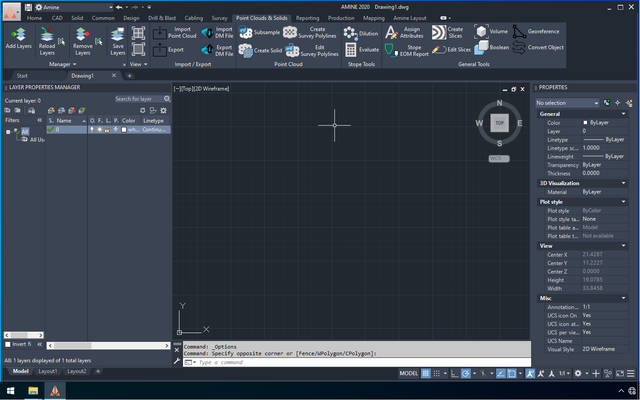Toggle lock for layer 0

click(x=107, y=129)
